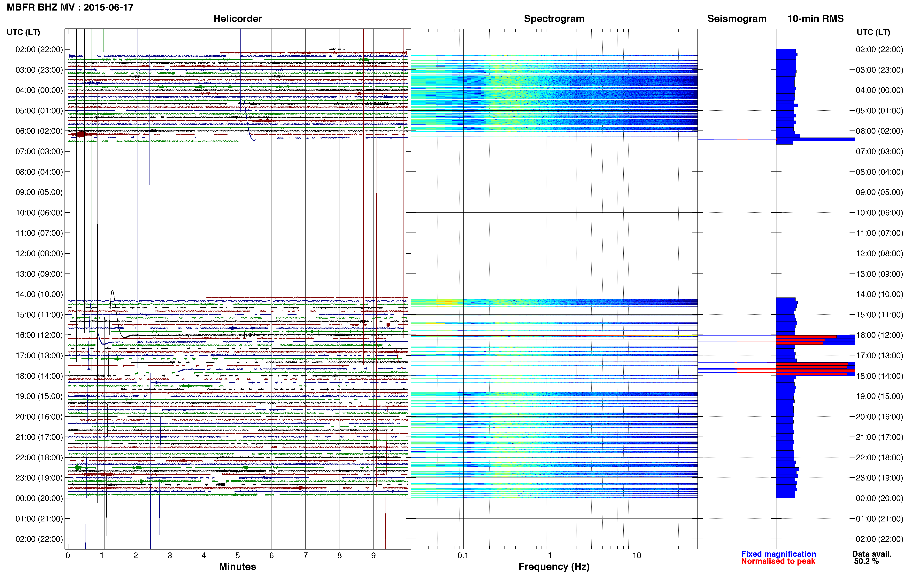Click left axis label '15:00 (11:00)'
This screenshot has width=924, height=578.
39,315
